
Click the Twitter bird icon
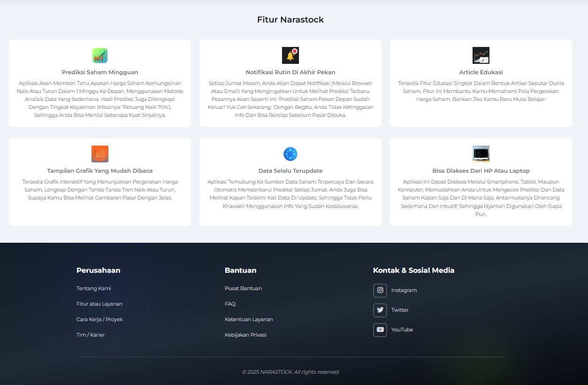click(x=380, y=310)
